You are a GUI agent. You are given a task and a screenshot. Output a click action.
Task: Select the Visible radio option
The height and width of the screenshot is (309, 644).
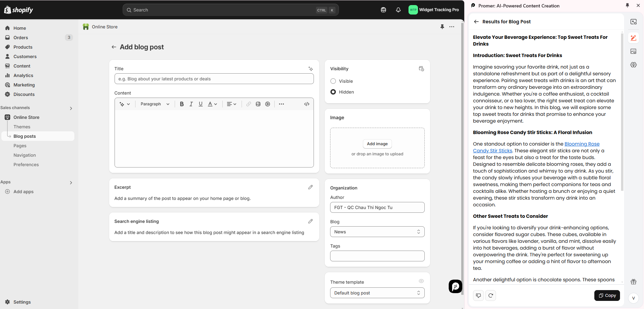[x=333, y=81]
